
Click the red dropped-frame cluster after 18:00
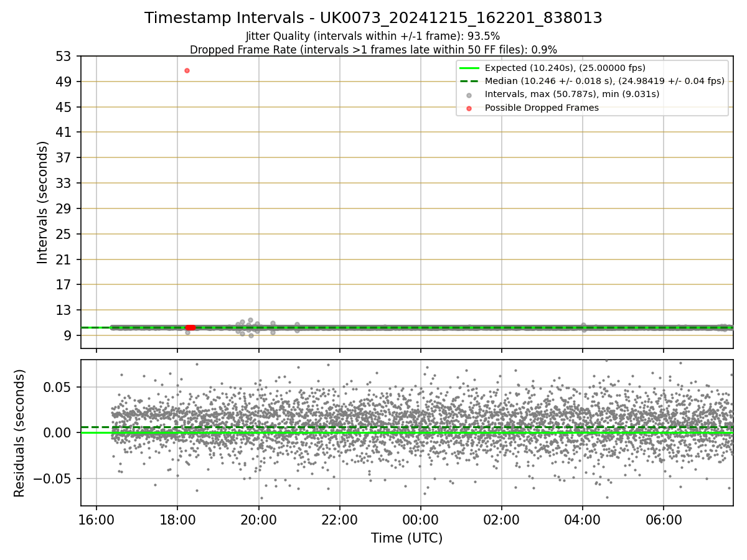190,327
